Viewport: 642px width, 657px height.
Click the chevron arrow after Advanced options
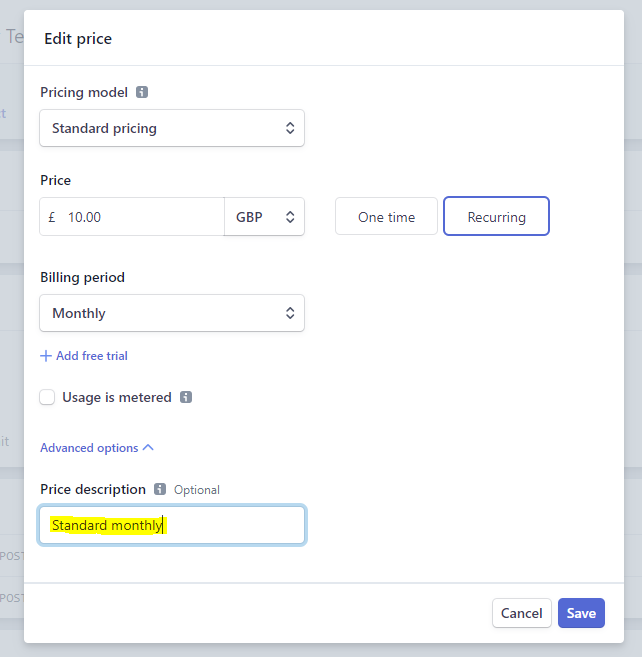[148, 447]
